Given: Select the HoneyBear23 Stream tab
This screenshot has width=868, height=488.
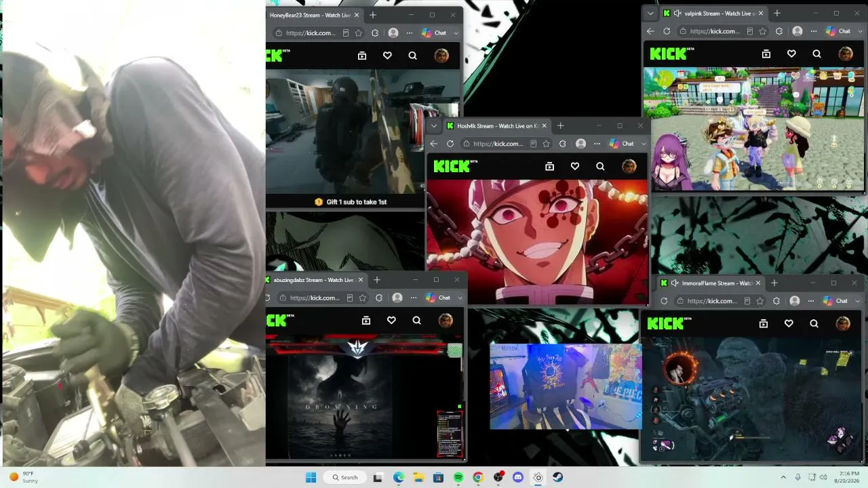Looking at the screenshot, I should [x=315, y=15].
